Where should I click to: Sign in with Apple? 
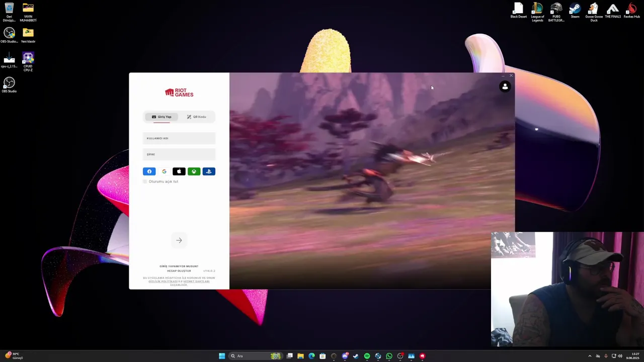[x=179, y=171]
